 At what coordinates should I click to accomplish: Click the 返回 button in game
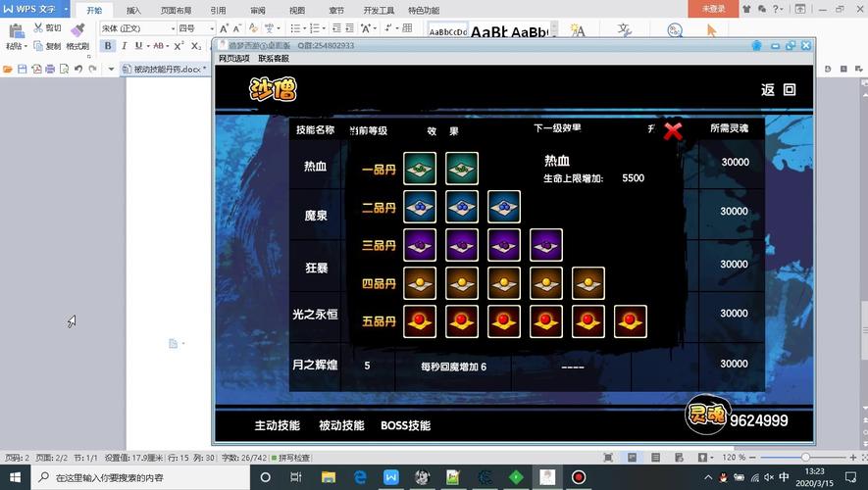click(779, 89)
